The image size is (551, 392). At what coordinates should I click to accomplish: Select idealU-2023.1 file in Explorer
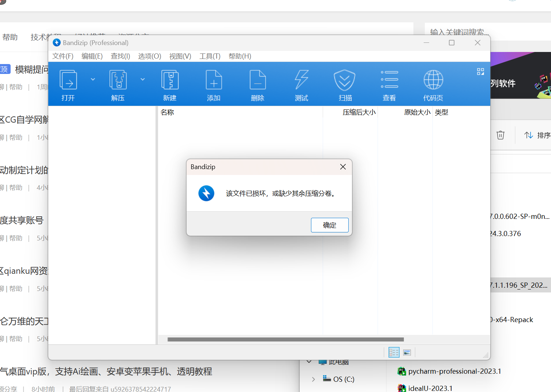click(425, 388)
